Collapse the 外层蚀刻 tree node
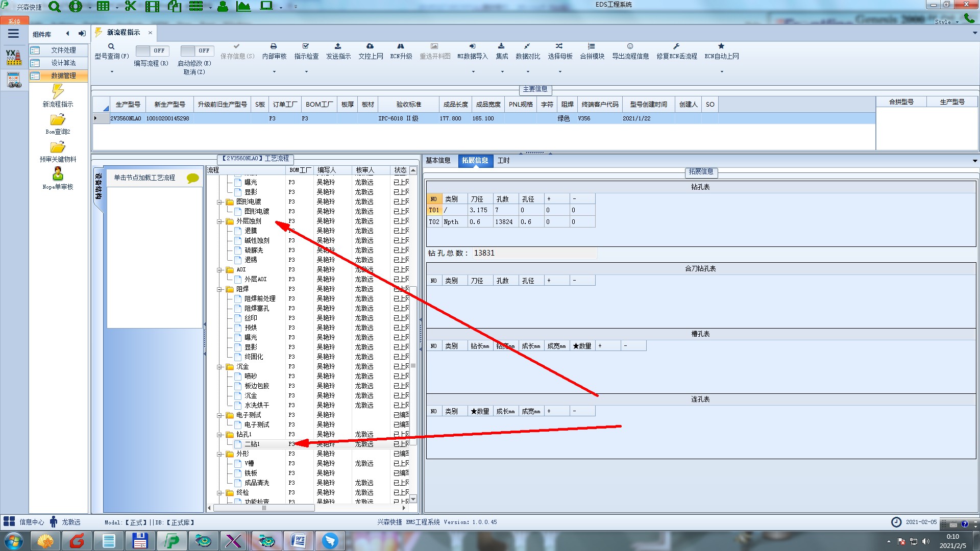 219,221
